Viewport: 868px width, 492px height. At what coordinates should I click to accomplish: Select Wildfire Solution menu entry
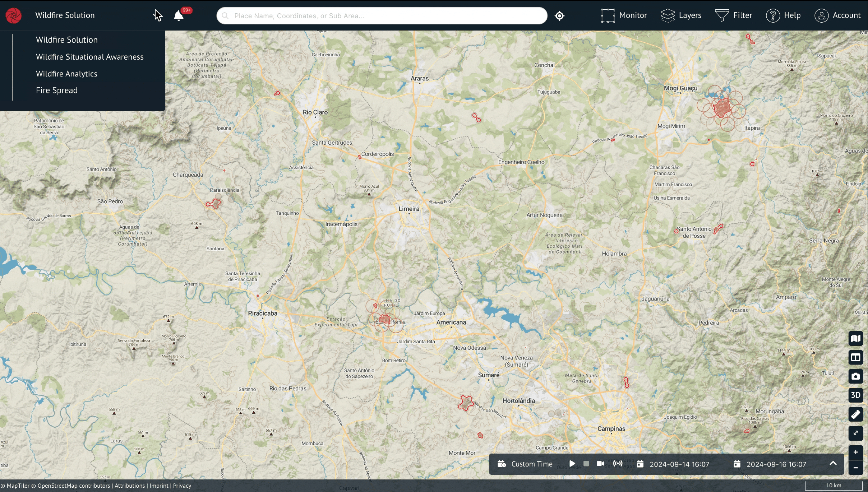tap(67, 40)
